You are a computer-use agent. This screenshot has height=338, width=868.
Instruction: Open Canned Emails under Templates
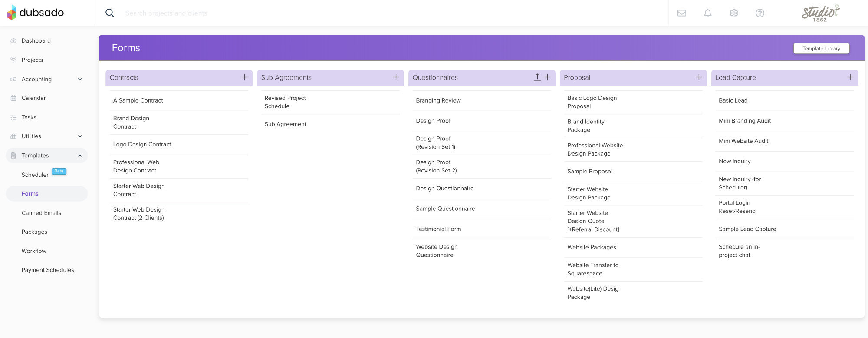[x=41, y=213]
